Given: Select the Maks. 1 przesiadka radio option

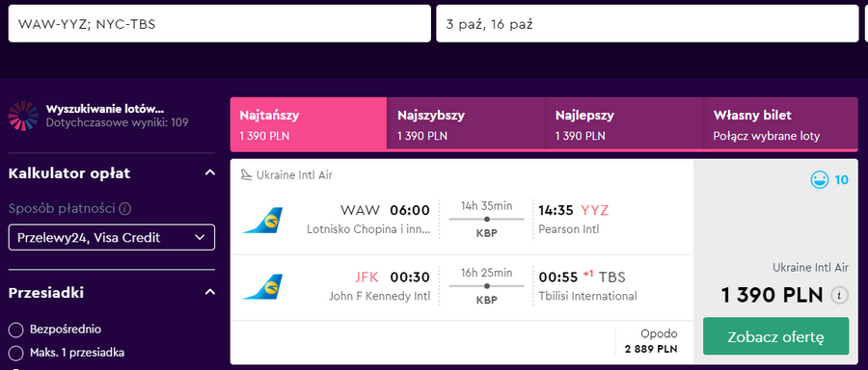Looking at the screenshot, I should [x=16, y=353].
